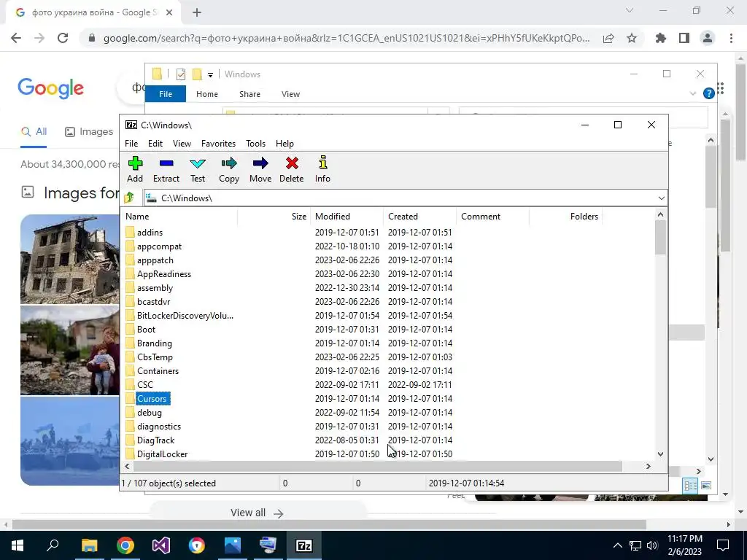Sort by the Created column header
The image size is (747, 560).
coord(419,216)
